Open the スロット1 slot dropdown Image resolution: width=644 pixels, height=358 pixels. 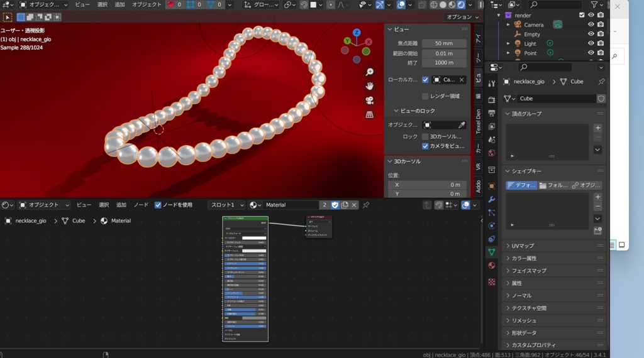point(226,205)
